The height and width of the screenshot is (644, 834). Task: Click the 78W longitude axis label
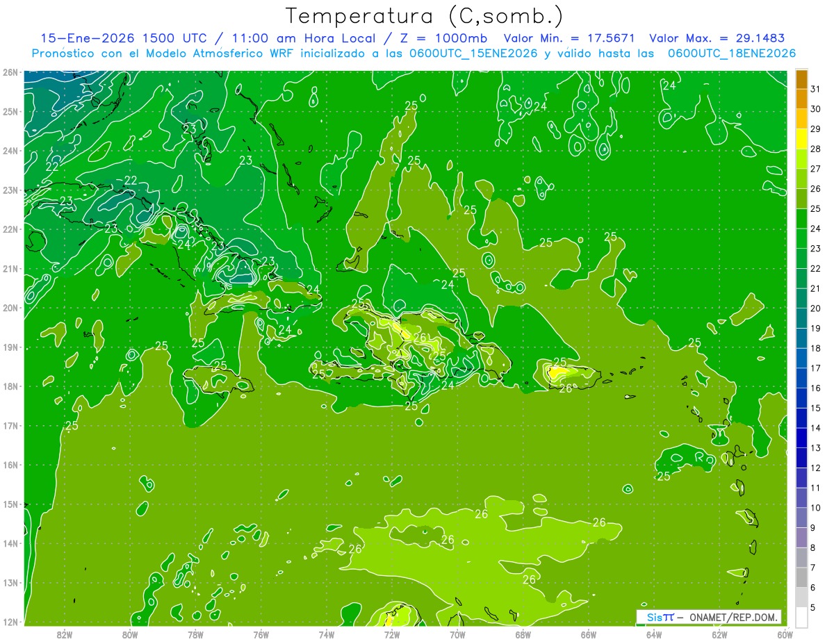195,634
